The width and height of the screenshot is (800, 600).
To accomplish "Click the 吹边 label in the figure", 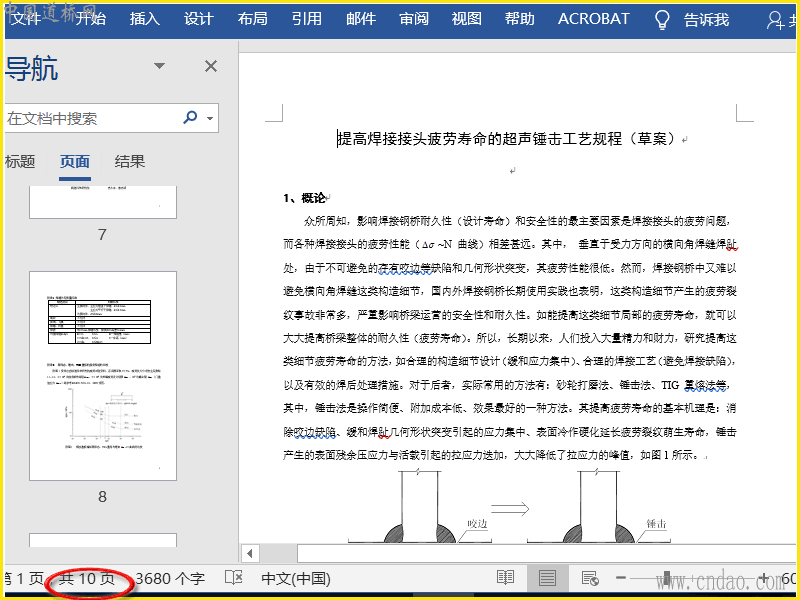I will pos(477,524).
